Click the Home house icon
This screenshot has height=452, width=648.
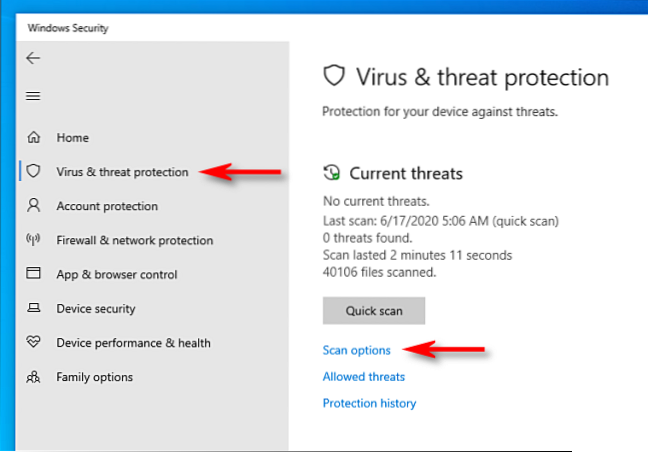[34, 138]
